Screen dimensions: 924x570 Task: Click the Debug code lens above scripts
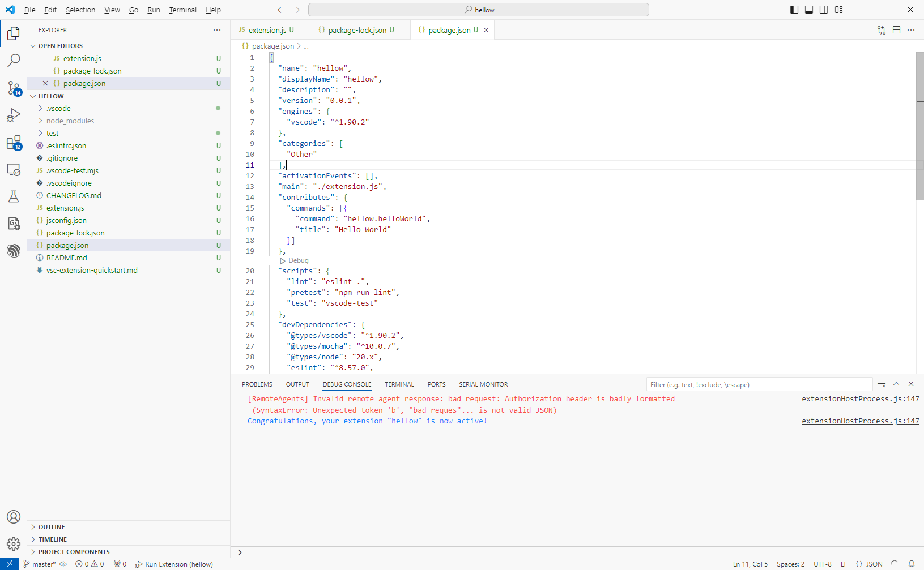point(294,260)
